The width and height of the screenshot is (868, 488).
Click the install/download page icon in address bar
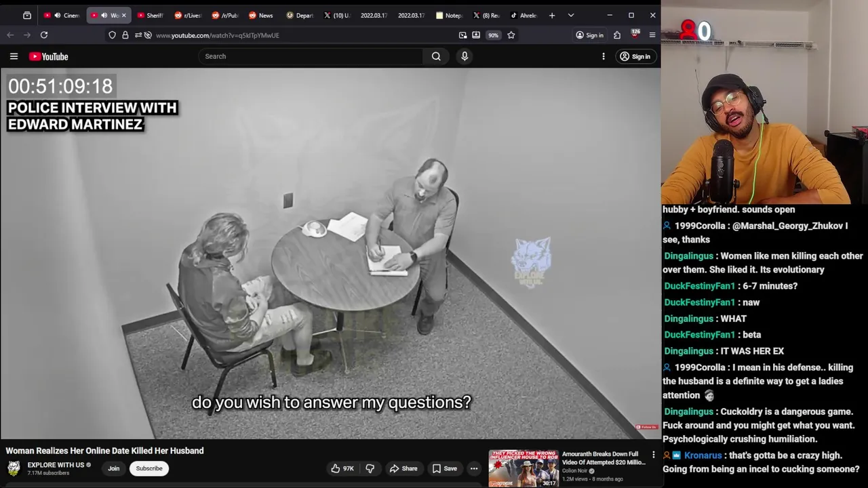[x=476, y=35]
